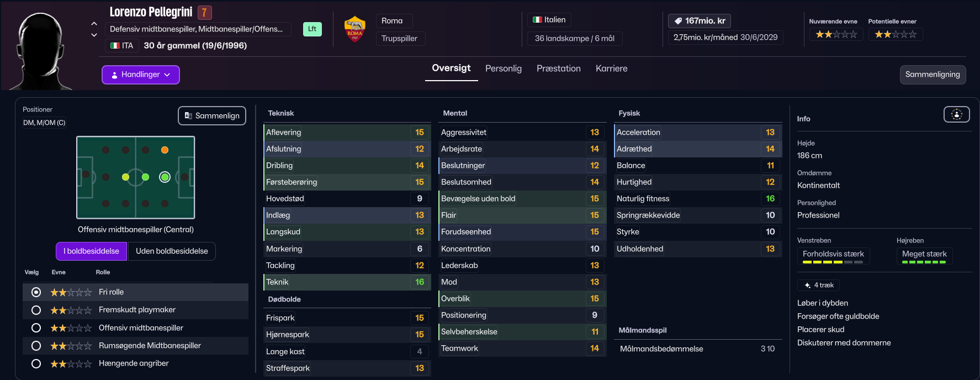Click the number 7 shirt badge

204,12
